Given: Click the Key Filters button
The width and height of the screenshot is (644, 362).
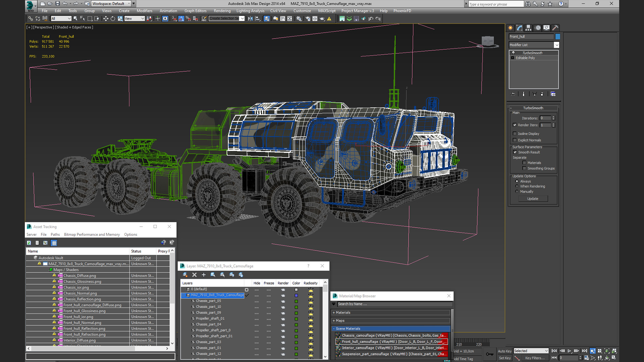Looking at the screenshot, I should (535, 358).
